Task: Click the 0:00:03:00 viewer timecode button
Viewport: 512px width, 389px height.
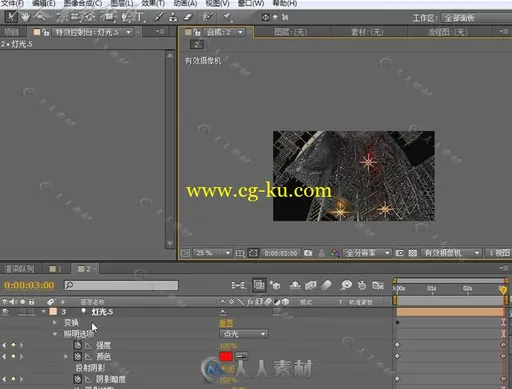Action: click(x=281, y=253)
